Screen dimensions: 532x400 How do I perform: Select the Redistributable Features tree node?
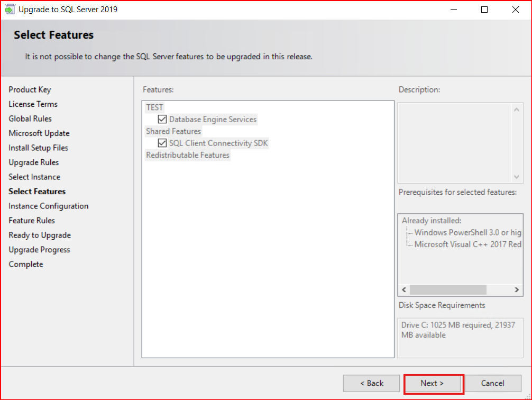click(x=188, y=155)
